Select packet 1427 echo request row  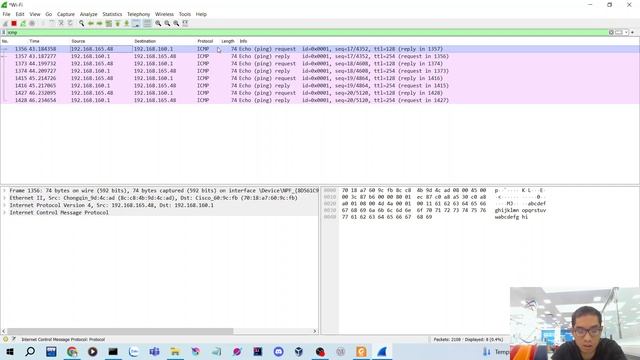click(x=320, y=93)
